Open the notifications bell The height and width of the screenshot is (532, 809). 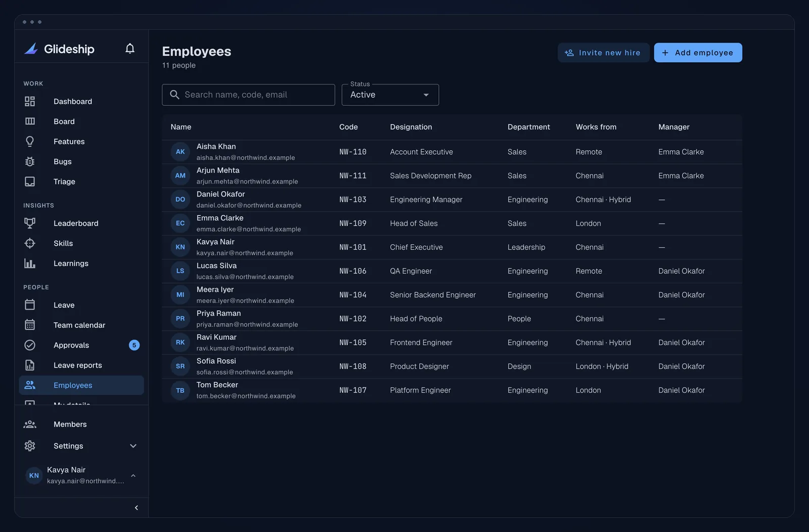(x=130, y=49)
